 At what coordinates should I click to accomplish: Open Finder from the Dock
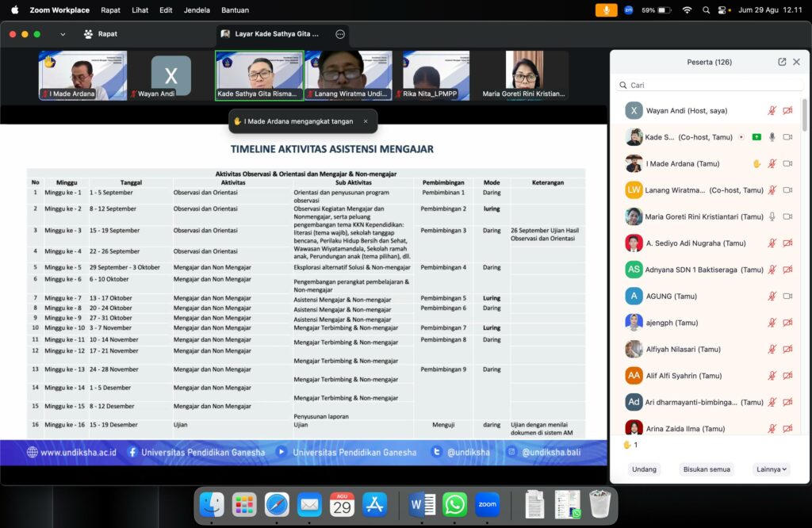pyautogui.click(x=212, y=504)
